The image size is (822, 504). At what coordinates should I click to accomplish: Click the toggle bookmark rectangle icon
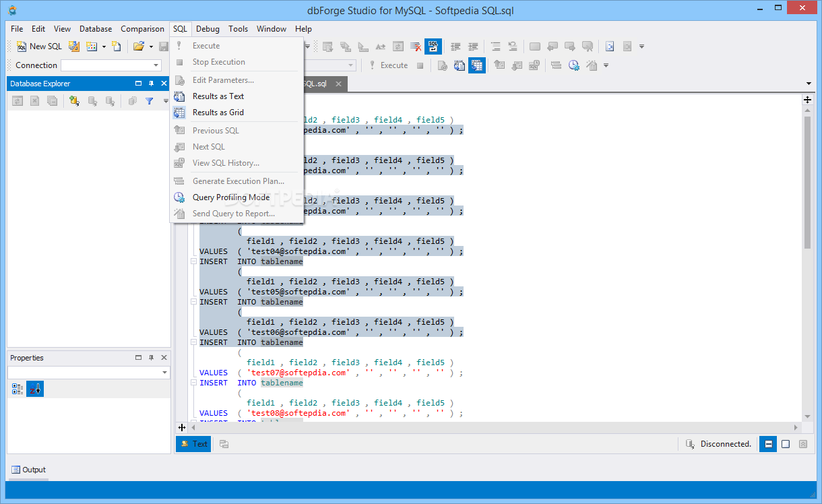[535, 46]
